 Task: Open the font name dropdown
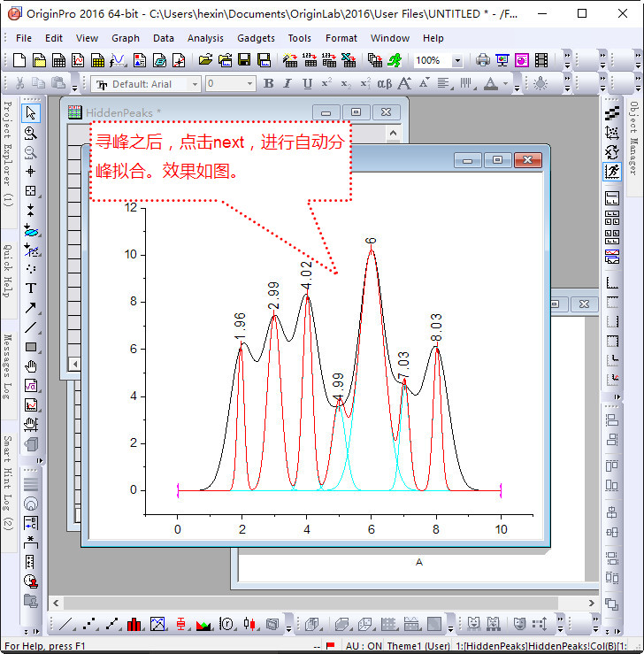pos(195,84)
